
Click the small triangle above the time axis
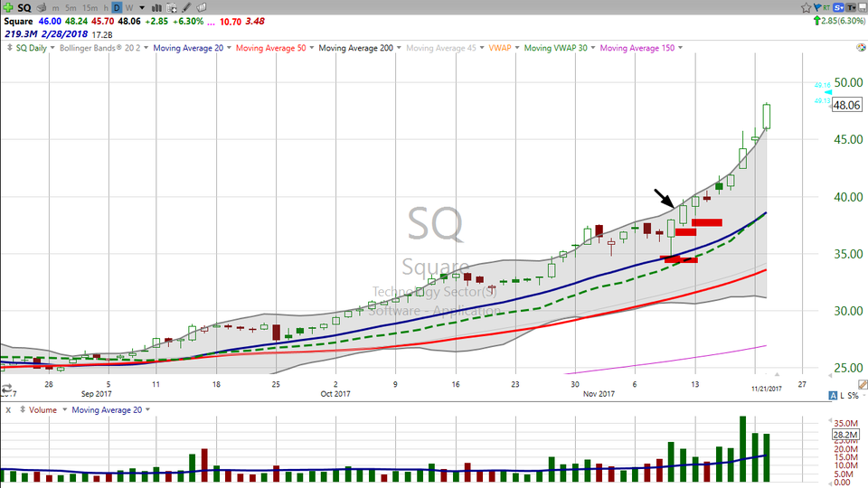778,374
